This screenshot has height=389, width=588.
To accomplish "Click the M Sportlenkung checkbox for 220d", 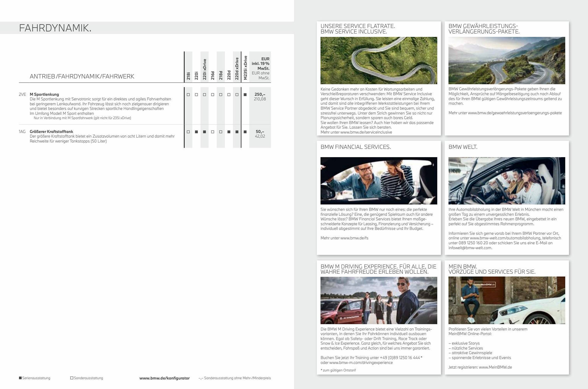I will tap(229, 95).
